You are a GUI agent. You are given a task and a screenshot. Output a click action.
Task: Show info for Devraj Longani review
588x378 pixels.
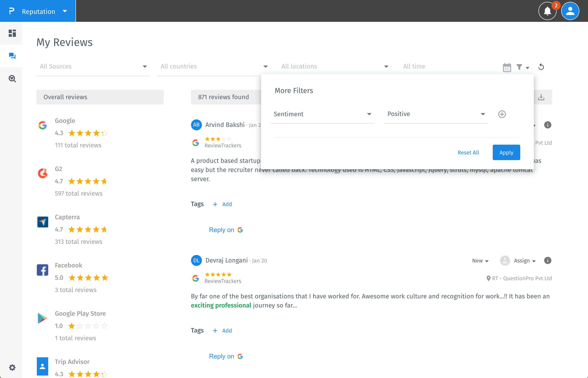point(547,260)
